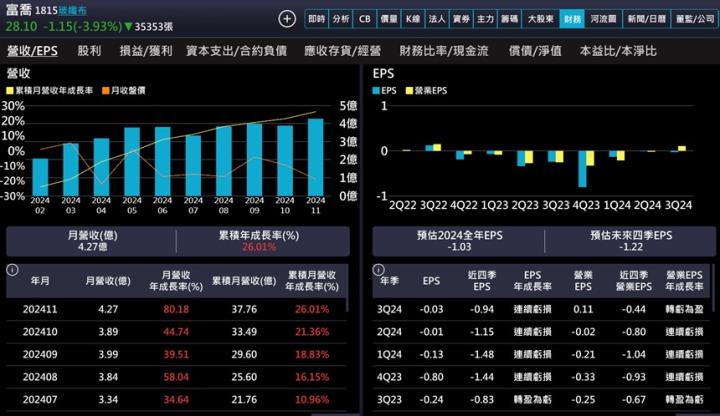Click 累積月營收(億) column header

click(244, 281)
